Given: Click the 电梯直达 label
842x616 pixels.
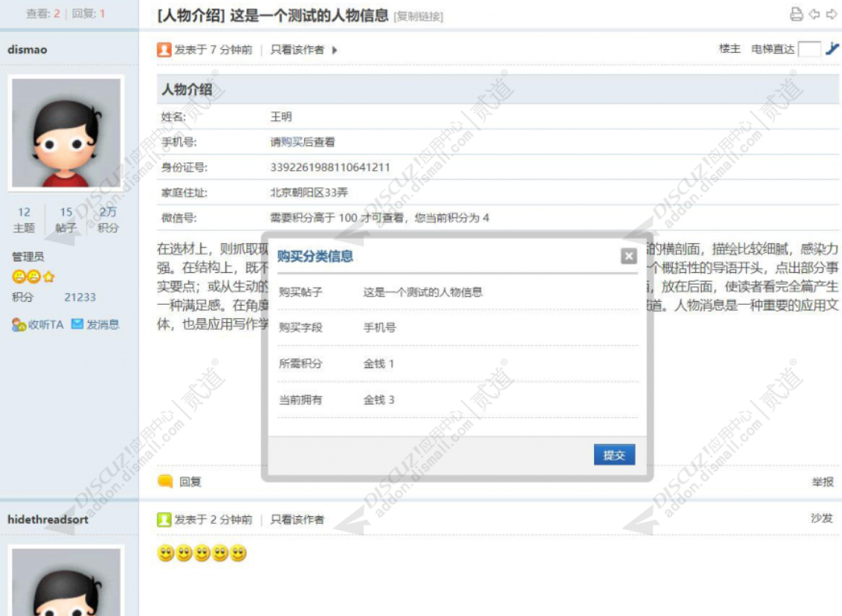Looking at the screenshot, I should (x=773, y=49).
